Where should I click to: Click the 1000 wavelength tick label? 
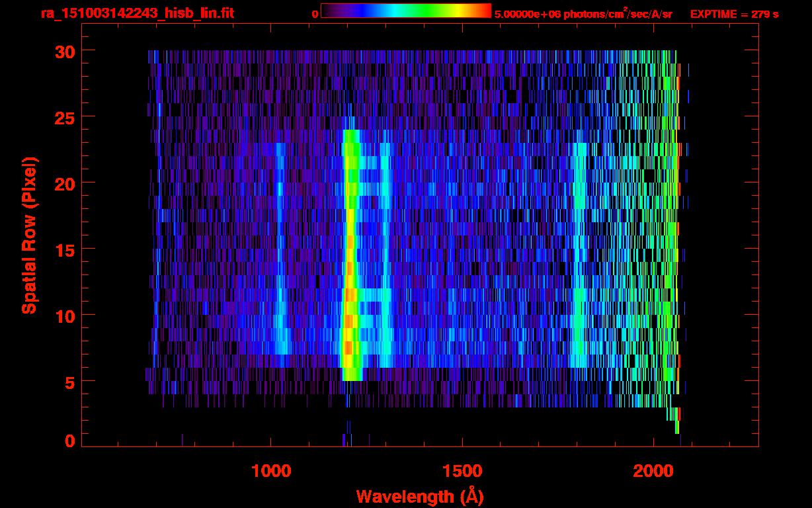271,471
